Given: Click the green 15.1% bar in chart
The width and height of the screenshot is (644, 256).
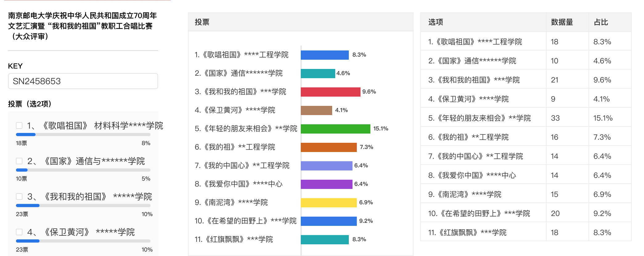Looking at the screenshot, I should [x=336, y=129].
